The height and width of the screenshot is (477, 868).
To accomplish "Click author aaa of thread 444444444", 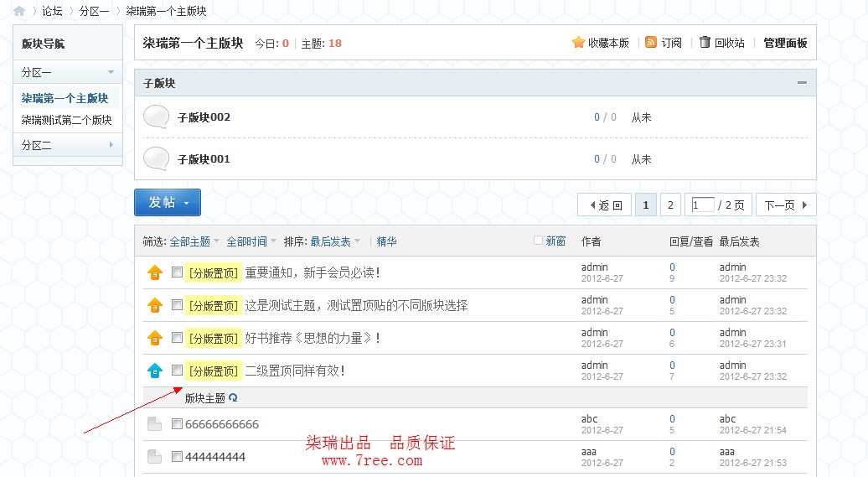I will pyautogui.click(x=589, y=452).
